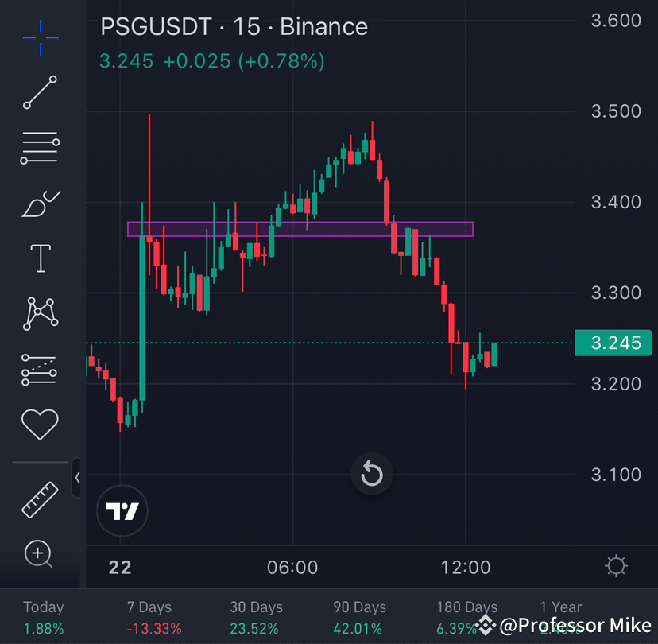Choose the XABCD pattern tool

tap(40, 312)
